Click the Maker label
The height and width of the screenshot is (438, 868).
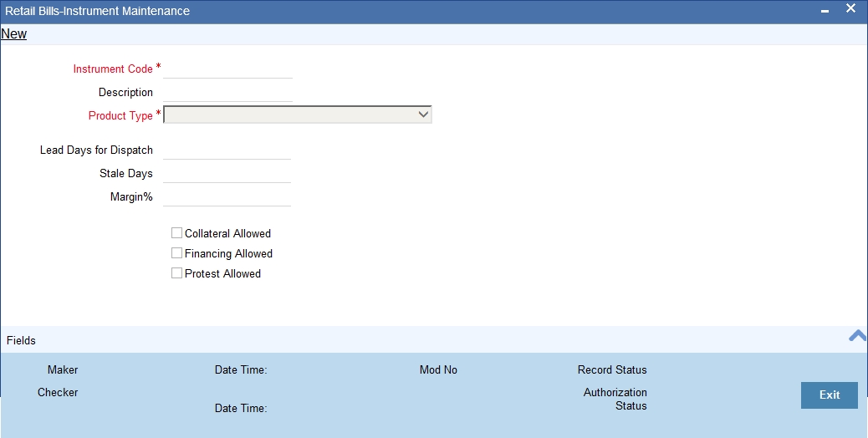point(63,369)
